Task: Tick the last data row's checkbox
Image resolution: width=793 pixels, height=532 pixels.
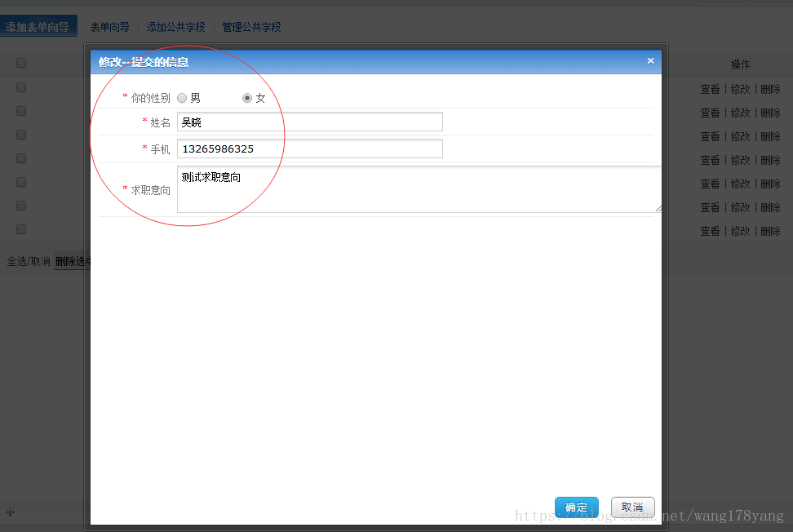Action: (x=21, y=229)
